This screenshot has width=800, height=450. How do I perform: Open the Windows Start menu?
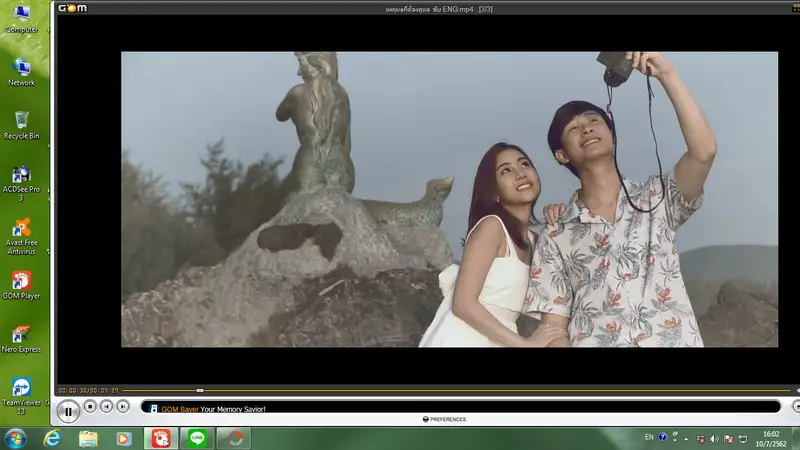[15, 438]
